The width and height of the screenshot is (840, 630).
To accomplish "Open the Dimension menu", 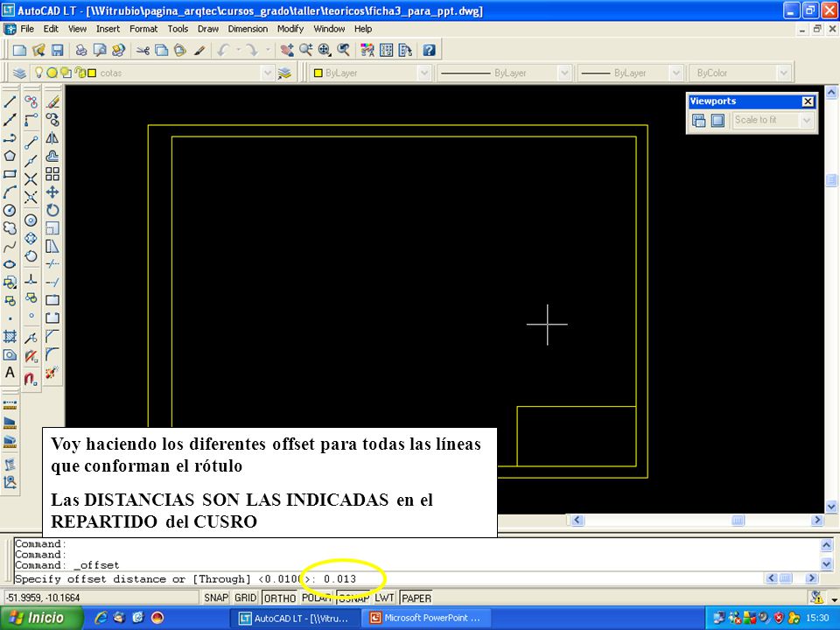I will pyautogui.click(x=248, y=29).
